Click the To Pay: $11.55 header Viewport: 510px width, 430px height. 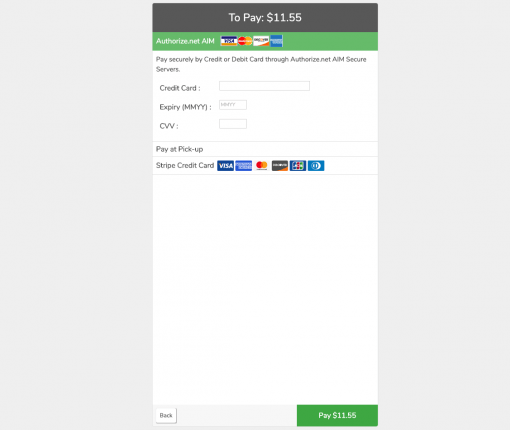[265, 18]
